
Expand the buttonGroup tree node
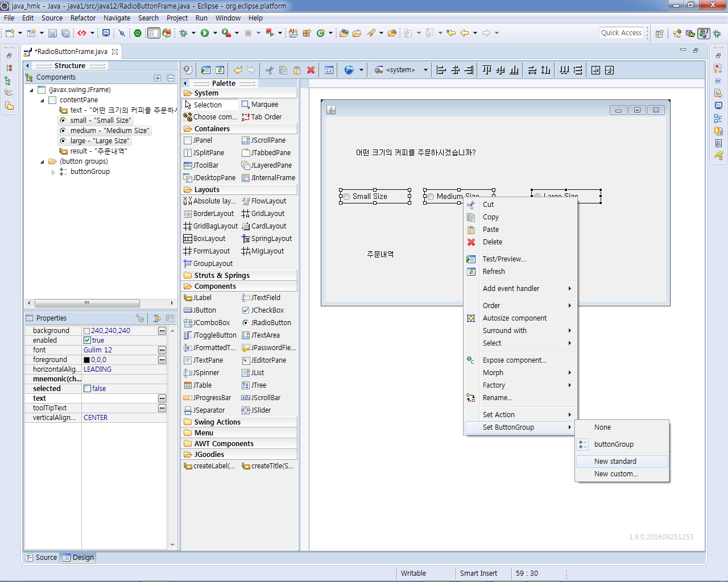point(53,172)
